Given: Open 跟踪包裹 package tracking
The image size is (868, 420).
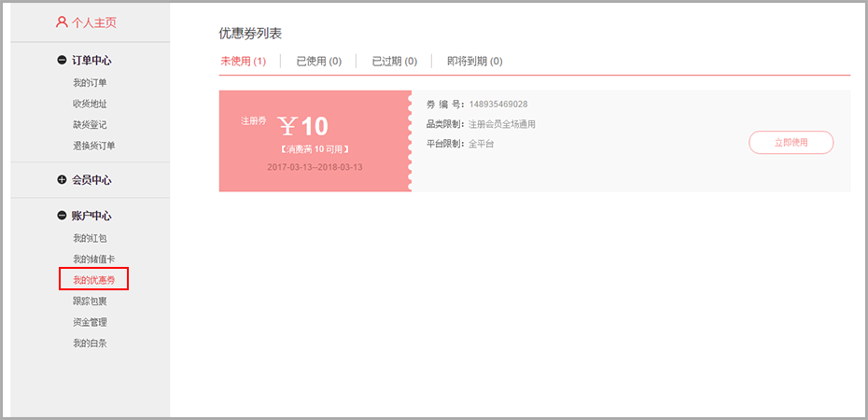Looking at the screenshot, I should click(x=90, y=301).
